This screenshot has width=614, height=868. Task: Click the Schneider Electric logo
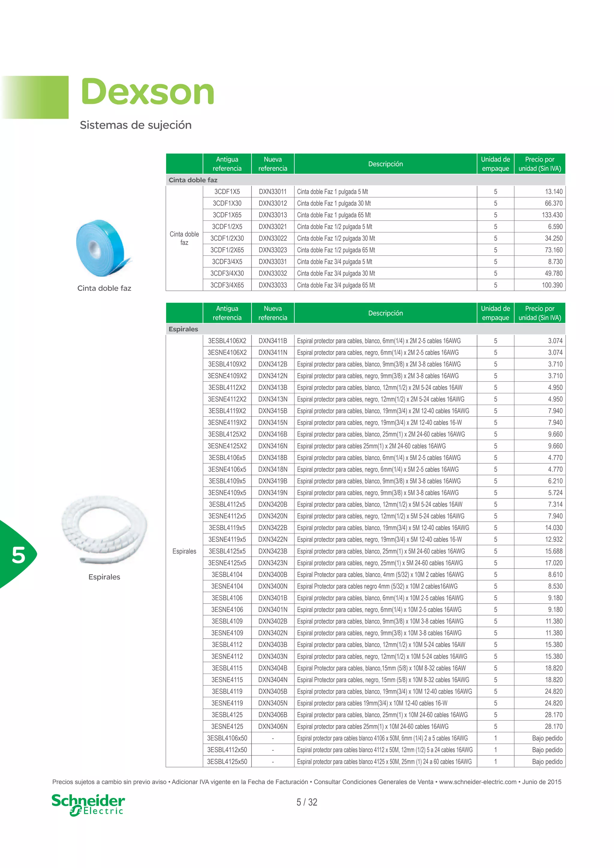(x=88, y=805)
